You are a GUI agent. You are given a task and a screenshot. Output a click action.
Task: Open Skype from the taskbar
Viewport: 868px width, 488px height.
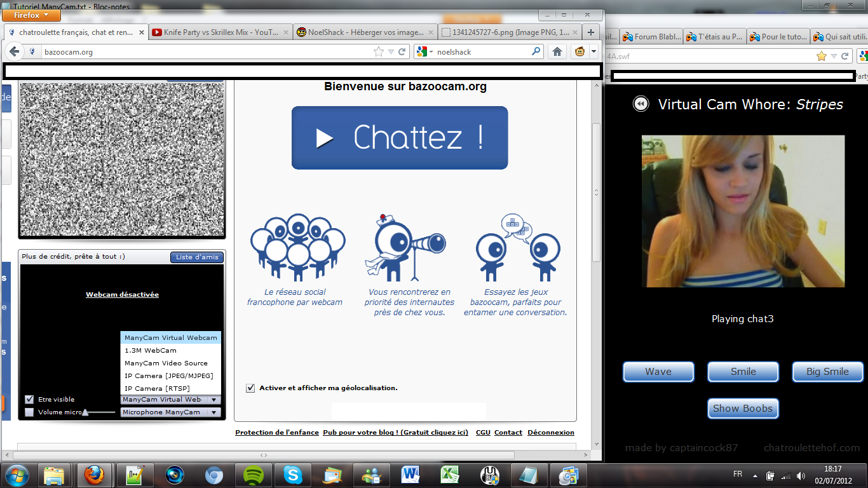[x=293, y=475]
